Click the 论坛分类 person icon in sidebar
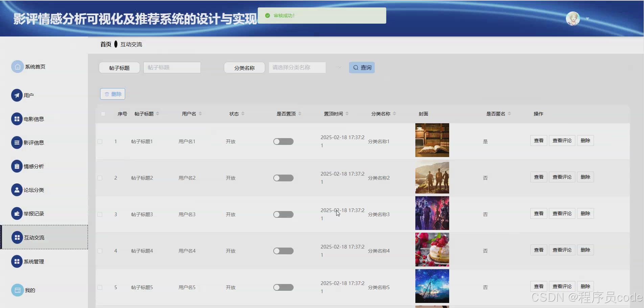The image size is (644, 308). (x=17, y=190)
